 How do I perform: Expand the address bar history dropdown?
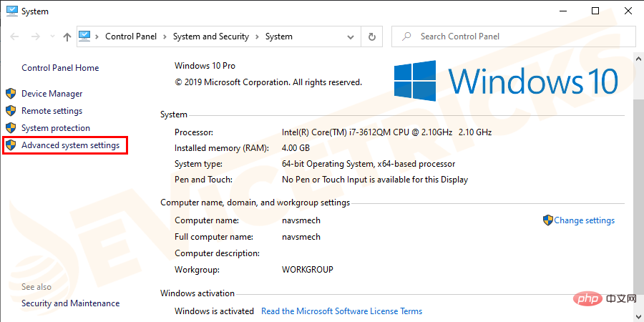tap(351, 36)
